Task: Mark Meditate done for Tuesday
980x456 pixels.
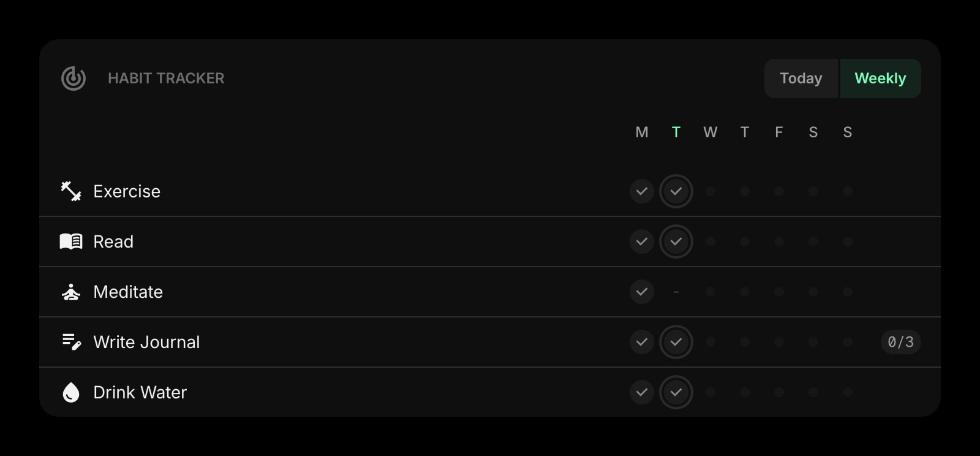Action: pyautogui.click(x=676, y=292)
